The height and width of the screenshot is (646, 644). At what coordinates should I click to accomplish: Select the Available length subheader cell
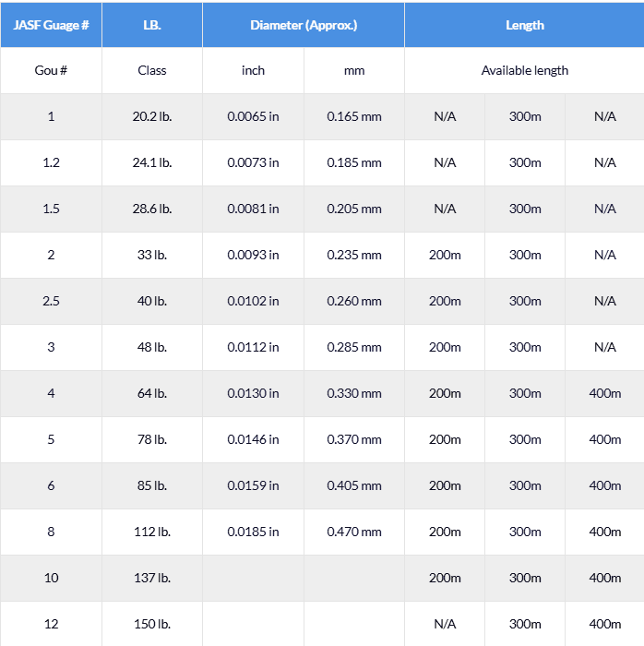pos(524,70)
